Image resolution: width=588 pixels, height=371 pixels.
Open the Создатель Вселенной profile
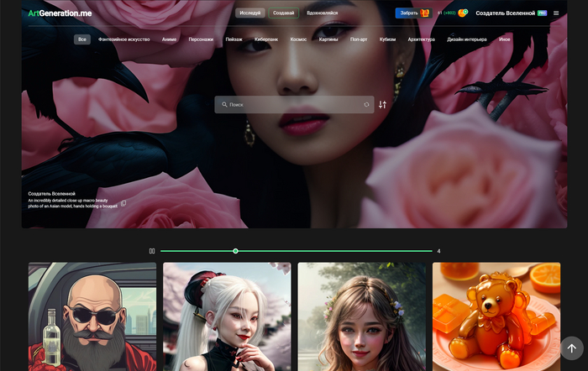(505, 13)
